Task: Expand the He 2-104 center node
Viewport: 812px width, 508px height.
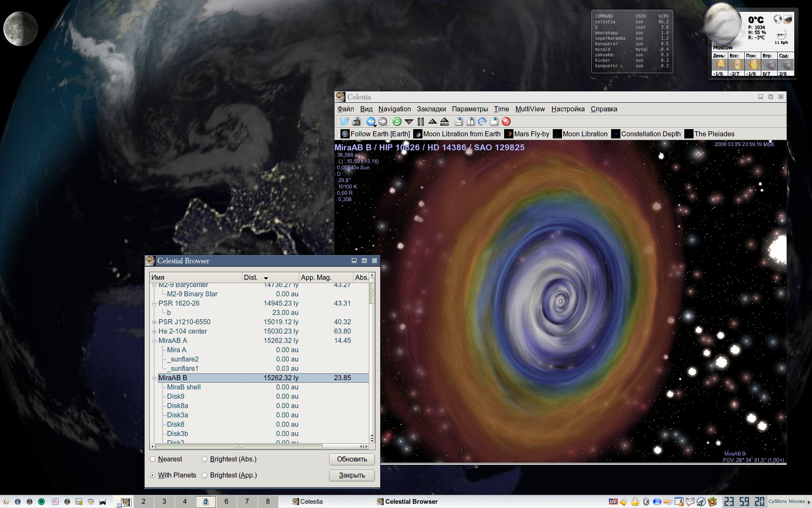Action: click(154, 331)
